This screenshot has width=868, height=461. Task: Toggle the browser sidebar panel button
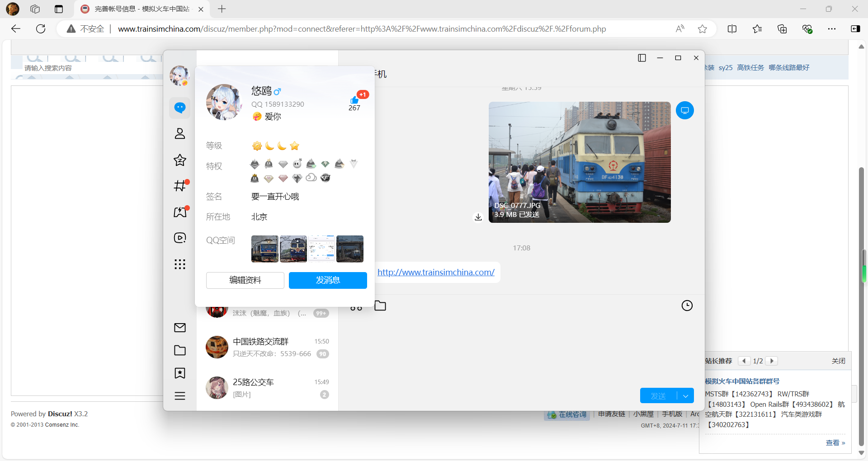pyautogui.click(x=855, y=29)
